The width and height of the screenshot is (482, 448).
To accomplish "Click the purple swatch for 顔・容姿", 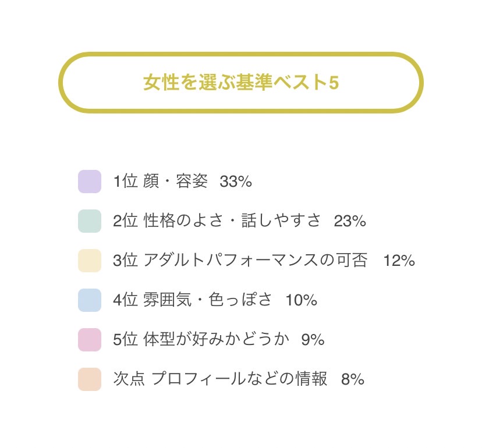I will click(90, 182).
